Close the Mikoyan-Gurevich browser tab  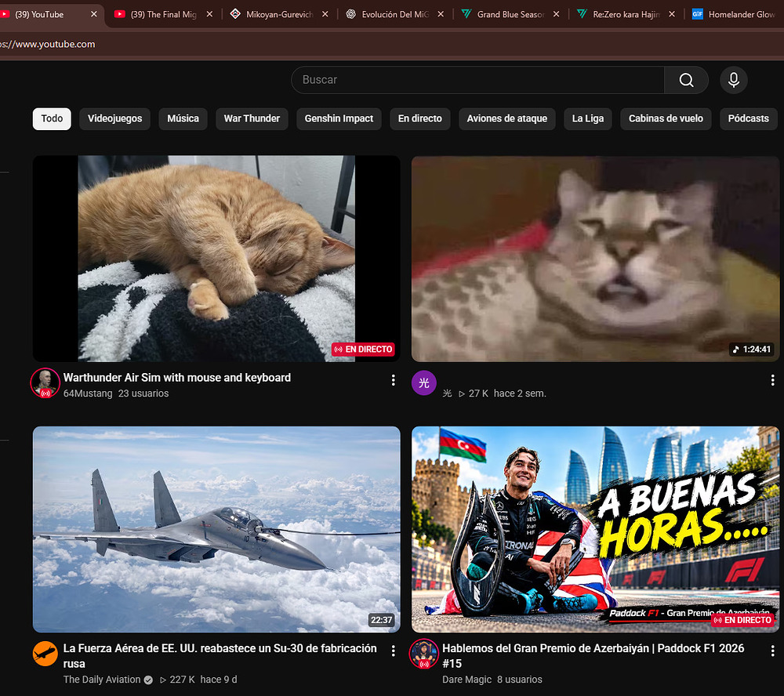click(325, 14)
